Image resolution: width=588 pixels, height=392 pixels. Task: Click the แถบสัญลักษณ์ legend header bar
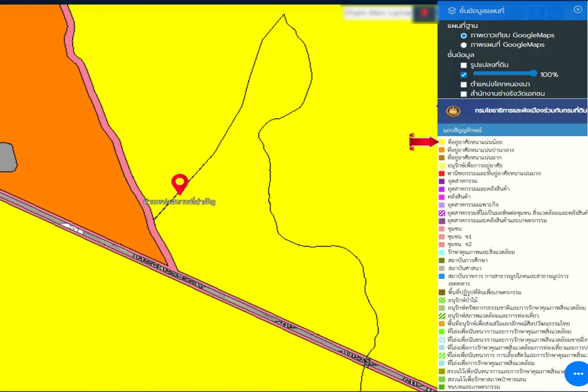tap(512, 130)
